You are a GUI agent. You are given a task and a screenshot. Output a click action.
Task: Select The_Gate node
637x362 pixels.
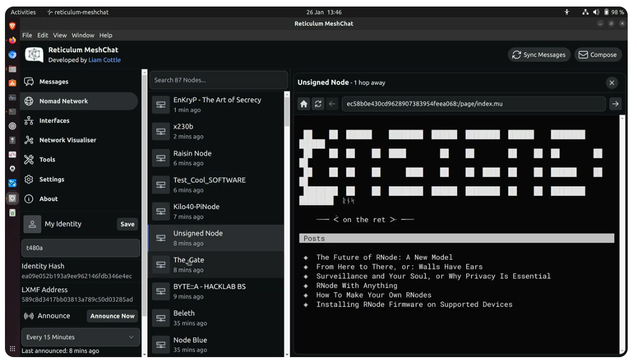(x=217, y=264)
